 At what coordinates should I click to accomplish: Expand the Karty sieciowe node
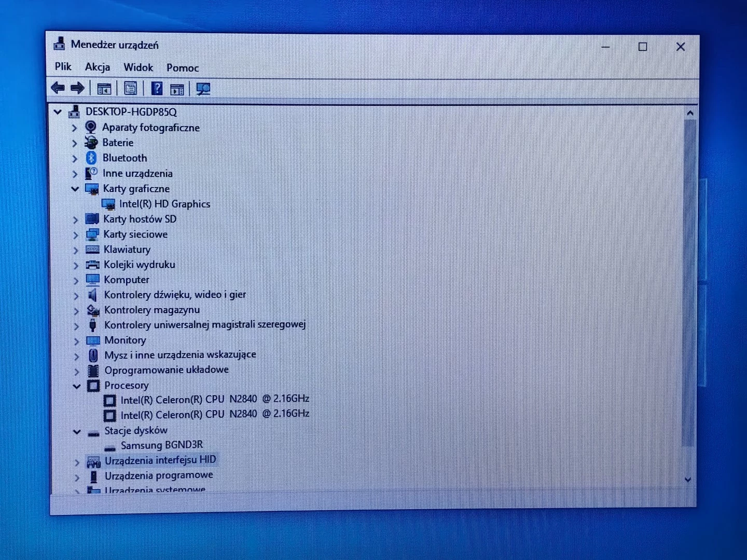tap(76, 235)
